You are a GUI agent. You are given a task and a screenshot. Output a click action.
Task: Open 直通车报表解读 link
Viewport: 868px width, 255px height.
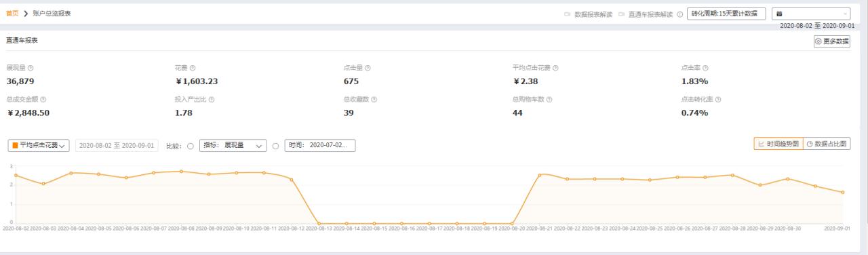pyautogui.click(x=651, y=14)
